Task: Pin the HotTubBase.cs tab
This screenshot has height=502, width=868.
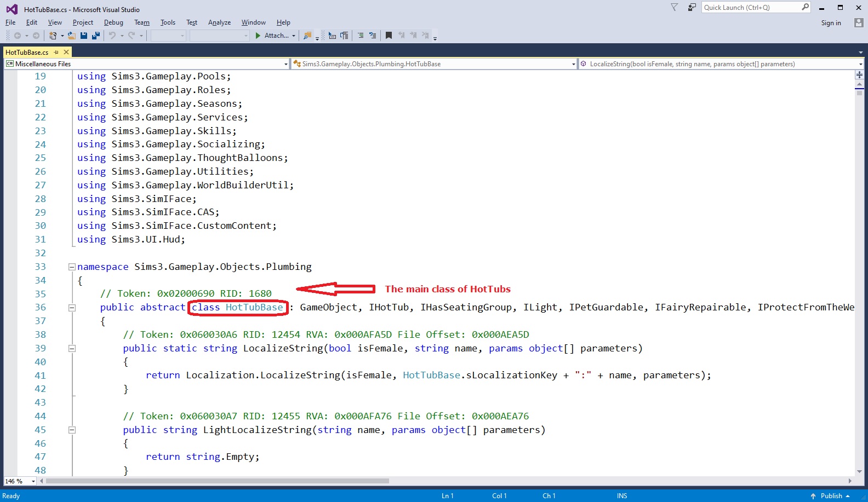Action: click(x=56, y=52)
